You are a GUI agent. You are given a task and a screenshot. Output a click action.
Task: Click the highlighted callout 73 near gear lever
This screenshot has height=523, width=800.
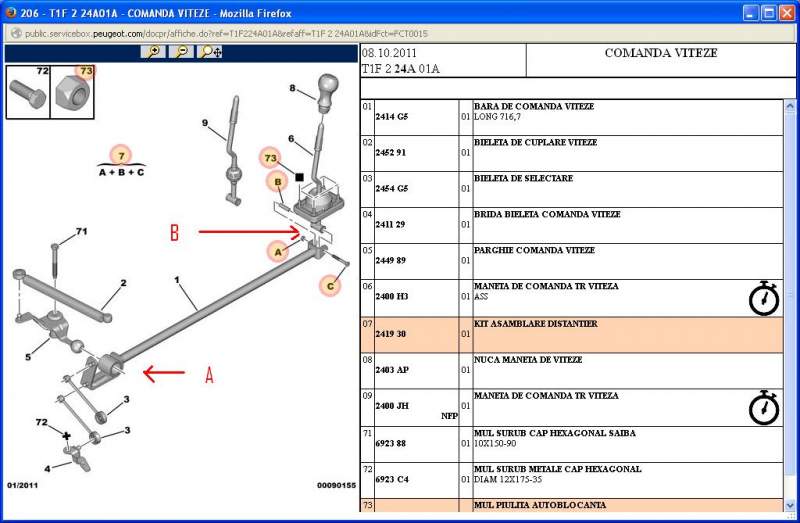coord(270,158)
